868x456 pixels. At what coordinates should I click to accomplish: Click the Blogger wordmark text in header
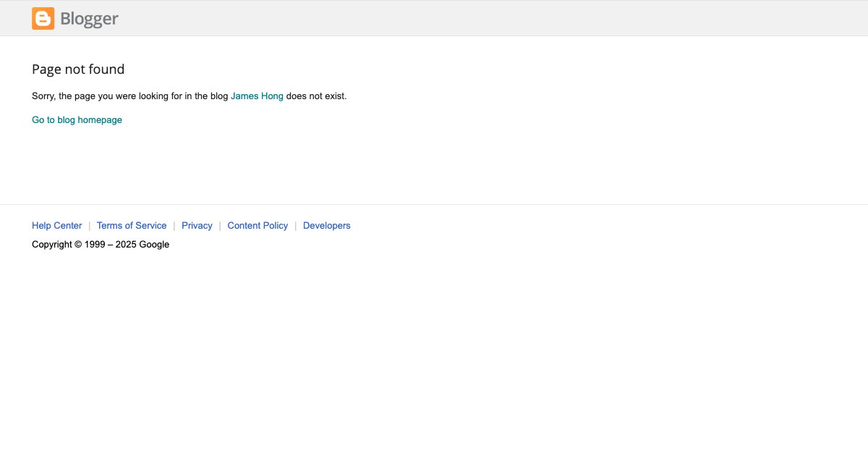click(x=89, y=19)
